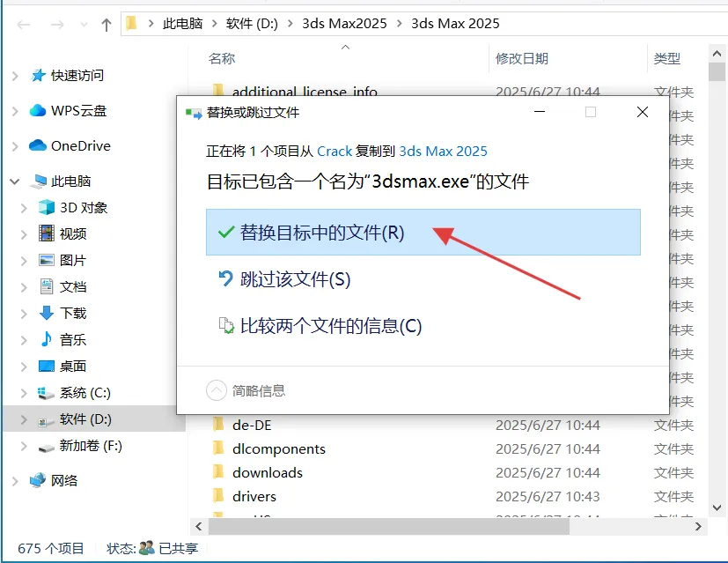Sort files by 类型 column
Screen dimensions: 728x563
[x=666, y=58]
